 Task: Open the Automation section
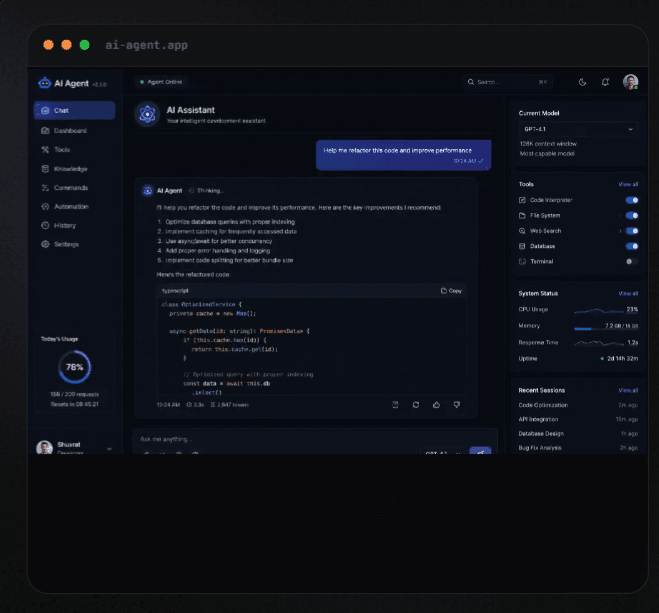click(74, 207)
